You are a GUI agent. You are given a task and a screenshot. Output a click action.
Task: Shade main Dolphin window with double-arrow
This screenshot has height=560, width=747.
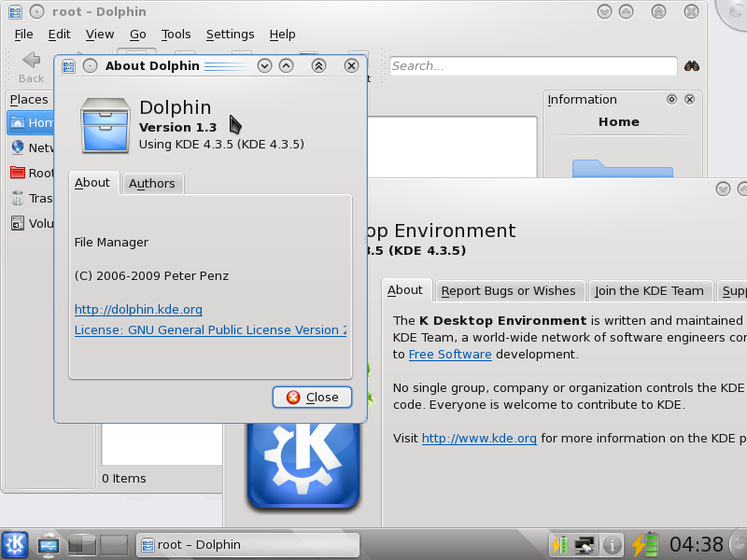(x=659, y=11)
